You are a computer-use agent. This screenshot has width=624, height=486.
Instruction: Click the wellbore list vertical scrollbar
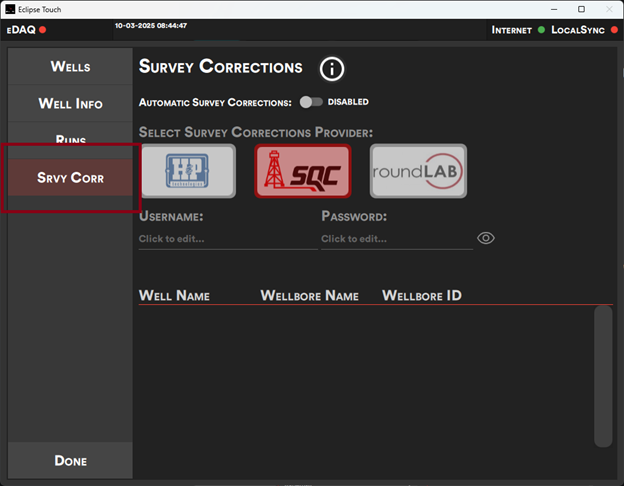click(602, 375)
